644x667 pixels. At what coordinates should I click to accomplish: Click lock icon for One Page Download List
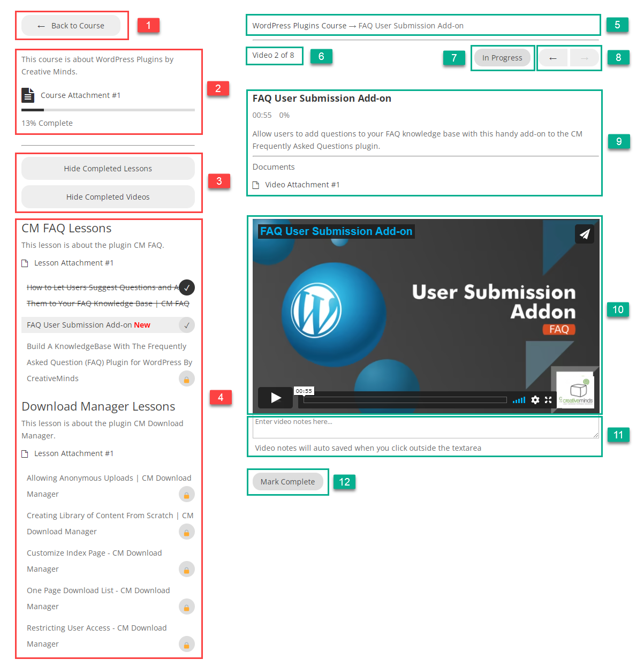187,607
